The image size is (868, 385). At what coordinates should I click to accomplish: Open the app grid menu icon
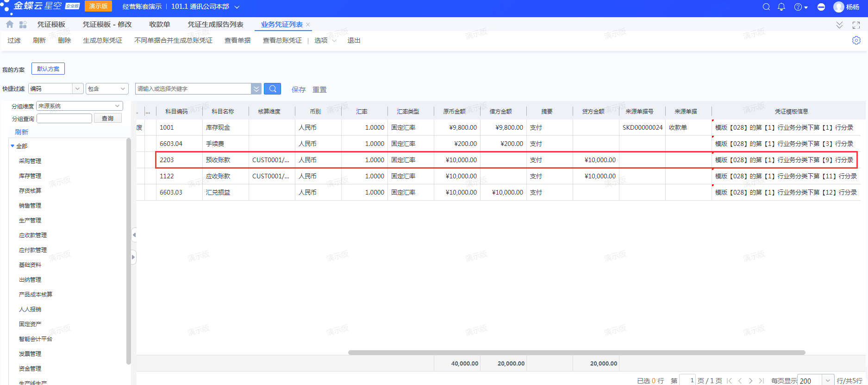coord(23,25)
